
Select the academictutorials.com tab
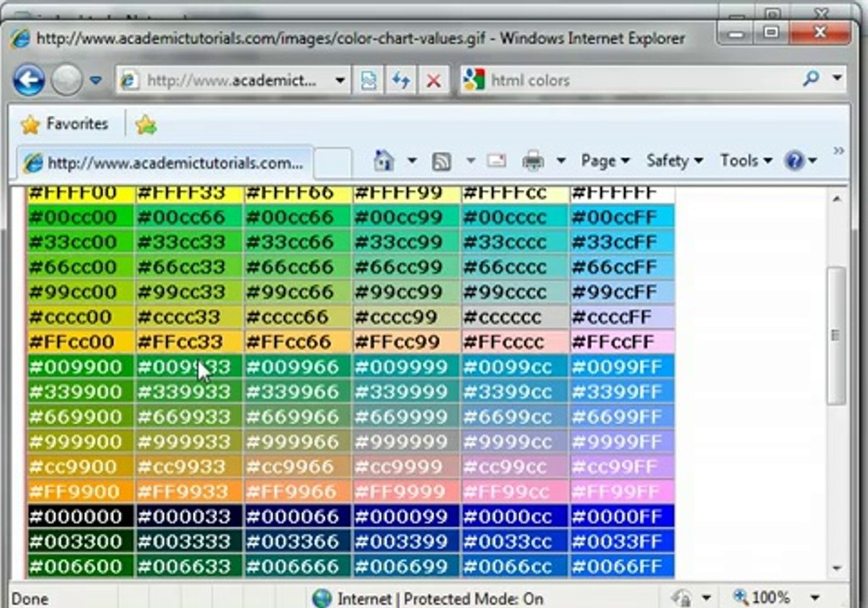tap(165, 163)
